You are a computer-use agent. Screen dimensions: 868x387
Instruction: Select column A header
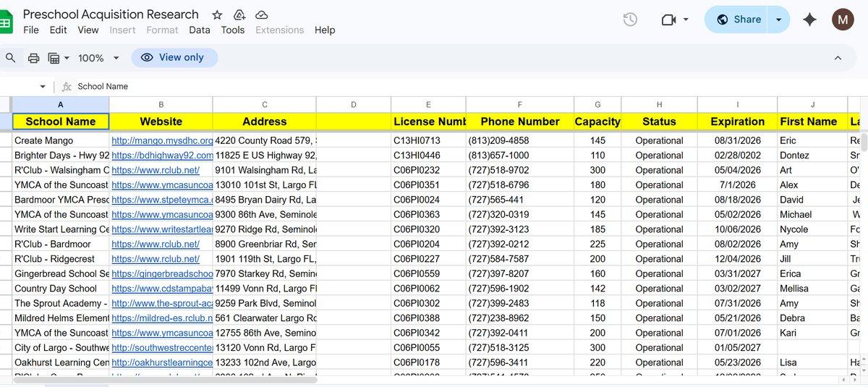(61, 105)
